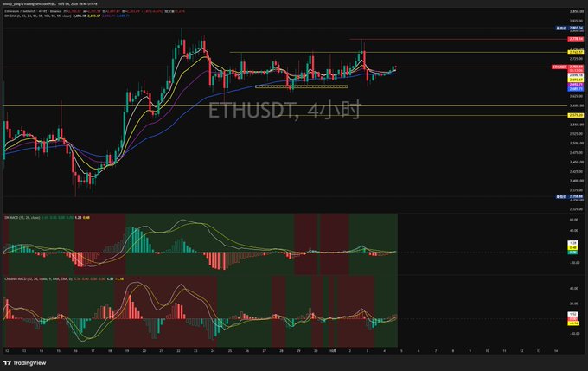Click the red 2,778 price line label

click(576, 39)
